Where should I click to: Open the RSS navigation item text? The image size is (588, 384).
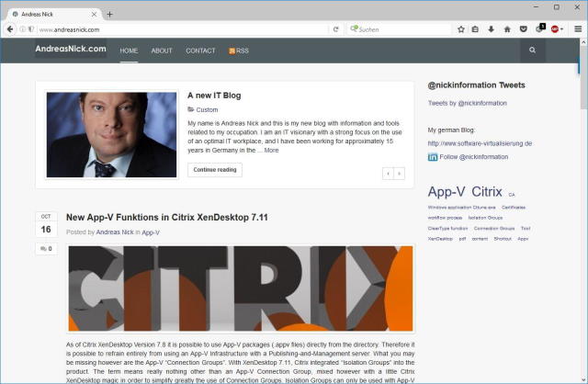pyautogui.click(x=243, y=51)
